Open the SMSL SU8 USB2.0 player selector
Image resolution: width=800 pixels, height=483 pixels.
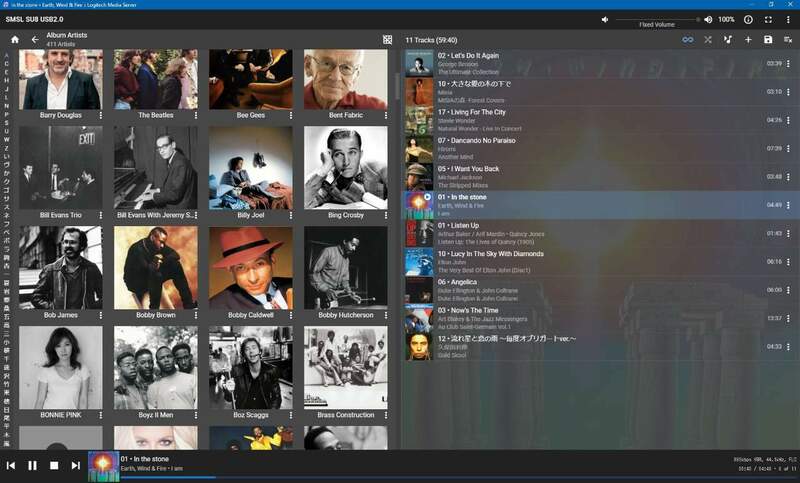coord(35,19)
